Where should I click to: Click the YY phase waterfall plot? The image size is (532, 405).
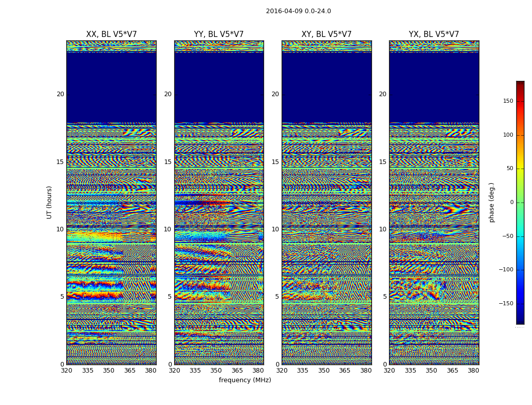pyautogui.click(x=219, y=202)
